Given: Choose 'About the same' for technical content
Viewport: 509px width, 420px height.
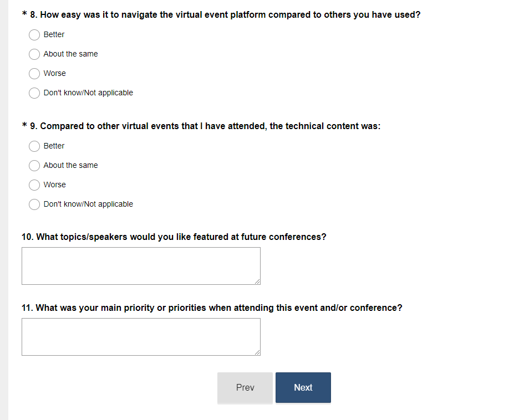Looking at the screenshot, I should (x=34, y=166).
